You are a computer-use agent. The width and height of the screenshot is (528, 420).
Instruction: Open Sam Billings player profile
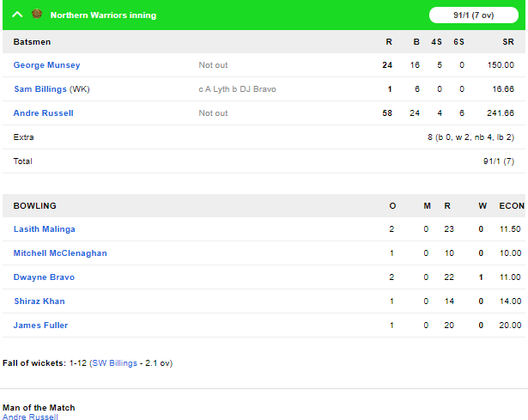40,89
